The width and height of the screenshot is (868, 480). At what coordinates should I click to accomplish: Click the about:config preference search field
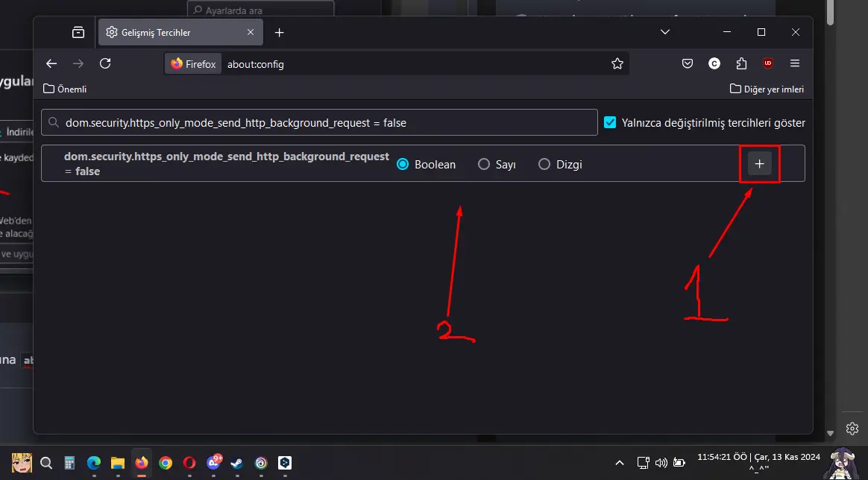pyautogui.click(x=319, y=122)
